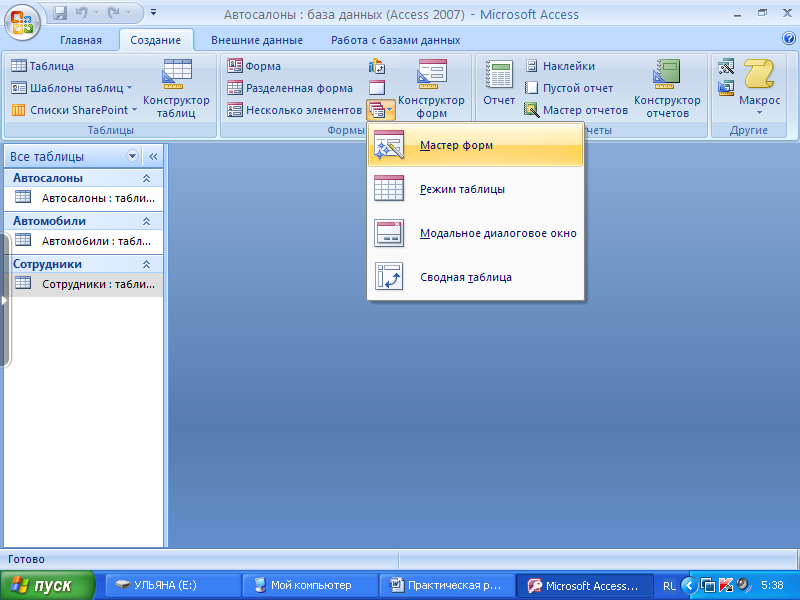Image resolution: width=800 pixels, height=600 pixels.
Task: Collapse the Автосалоны group
Action: [x=146, y=178]
